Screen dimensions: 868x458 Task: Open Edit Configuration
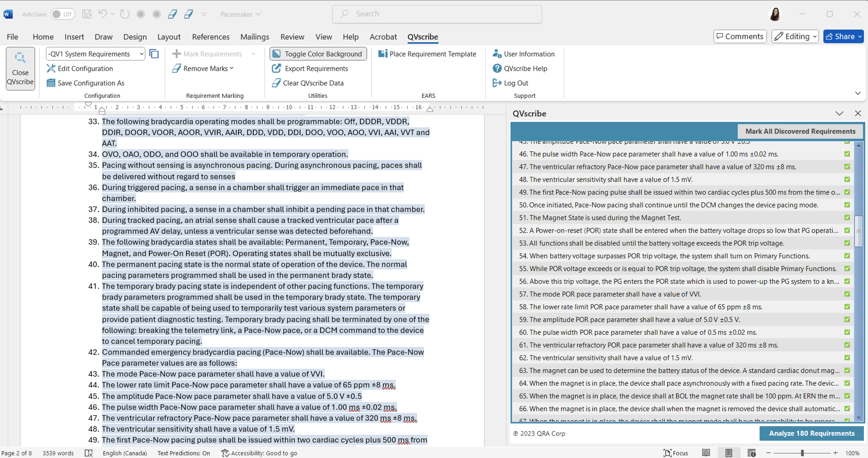pyautogui.click(x=80, y=69)
